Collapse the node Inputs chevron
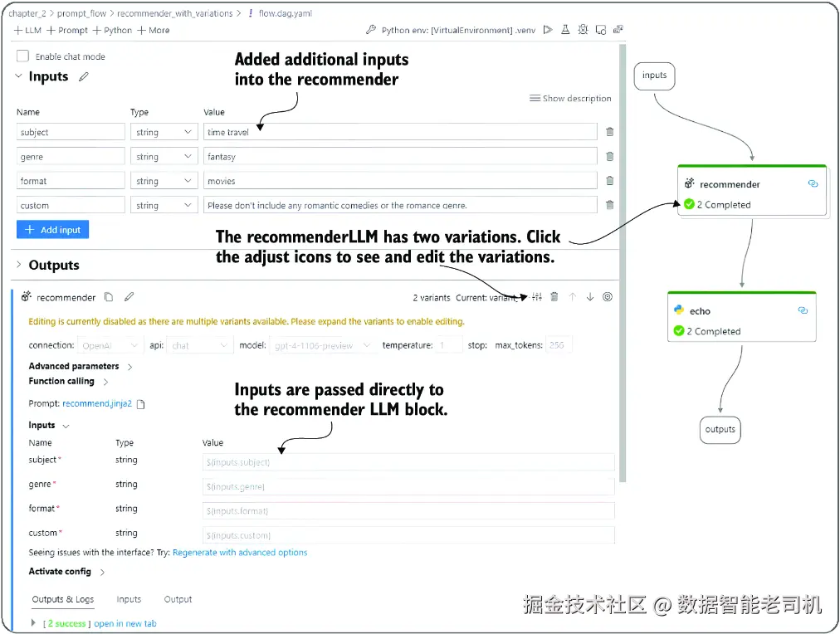Screen dimensions: 840x634 click(x=66, y=426)
